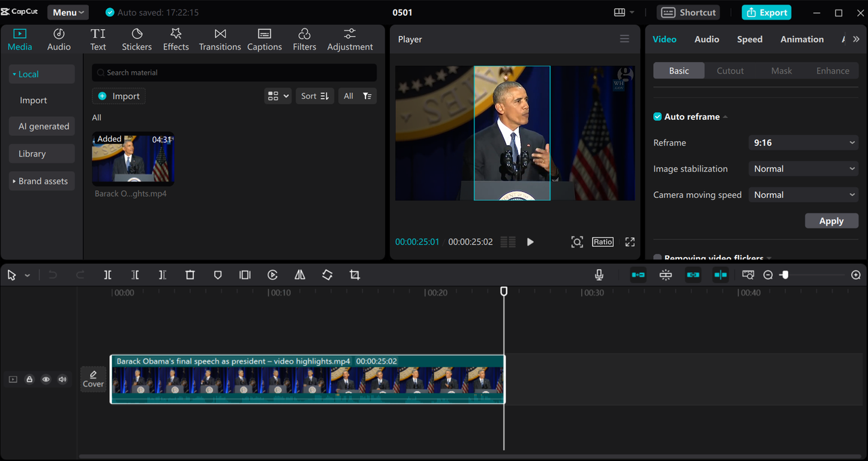Image resolution: width=868 pixels, height=461 pixels.
Task: Click the Import button with plus icon
Action: (x=119, y=96)
